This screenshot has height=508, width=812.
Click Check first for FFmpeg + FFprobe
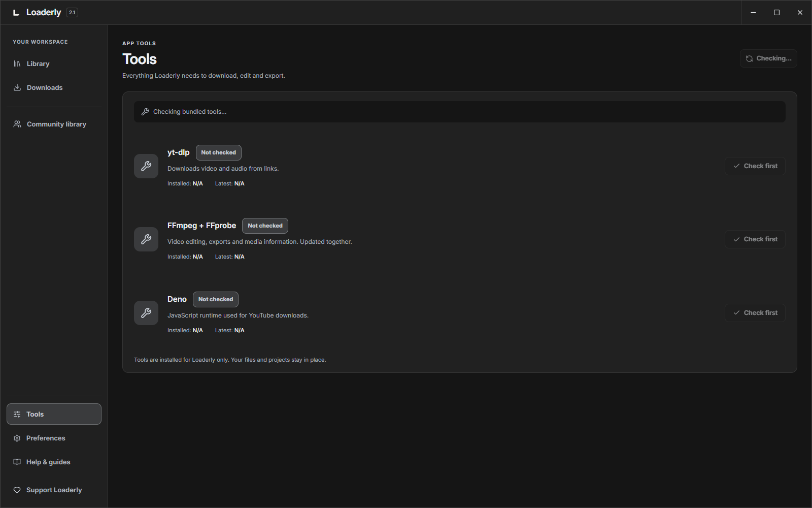755,239
